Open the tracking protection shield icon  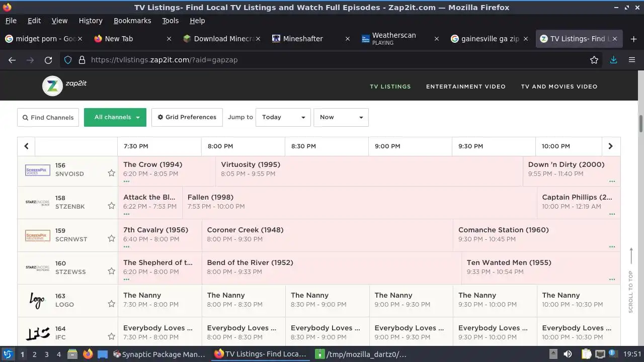coord(68,60)
